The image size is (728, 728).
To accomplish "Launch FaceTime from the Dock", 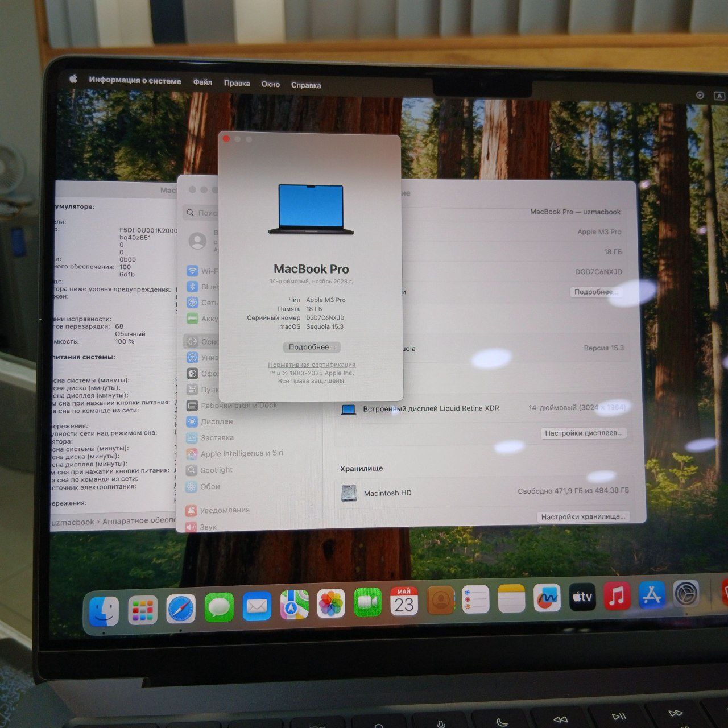I will pos(367,602).
